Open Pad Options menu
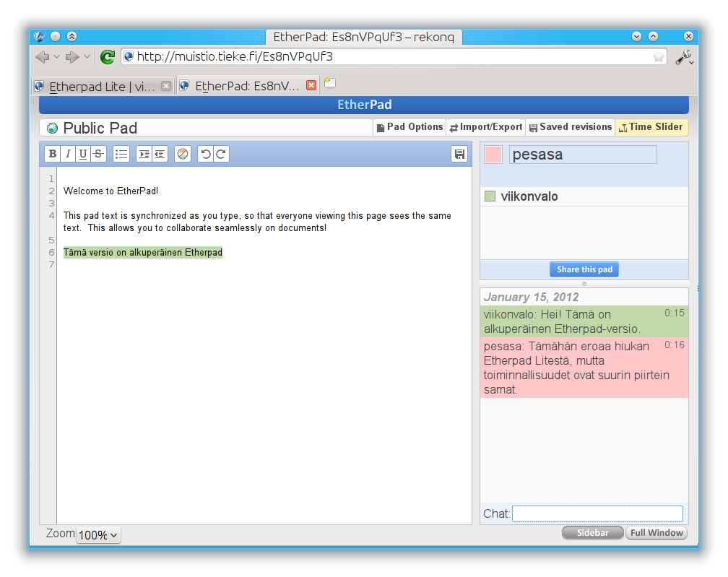The width and height of the screenshot is (728, 577). click(x=409, y=127)
